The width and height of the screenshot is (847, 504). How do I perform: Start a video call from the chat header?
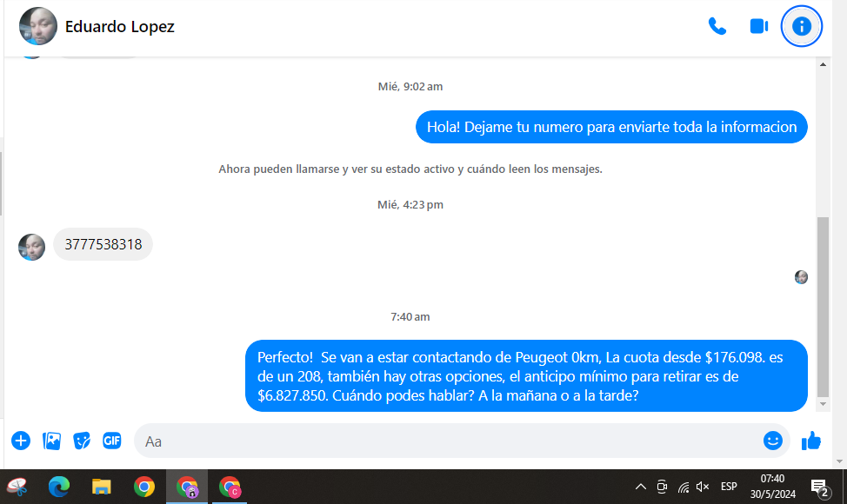(759, 26)
